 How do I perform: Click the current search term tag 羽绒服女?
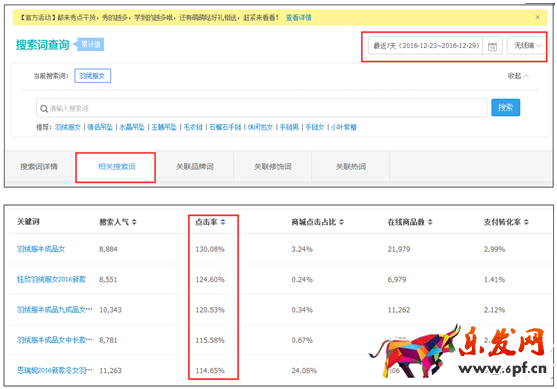coord(92,76)
